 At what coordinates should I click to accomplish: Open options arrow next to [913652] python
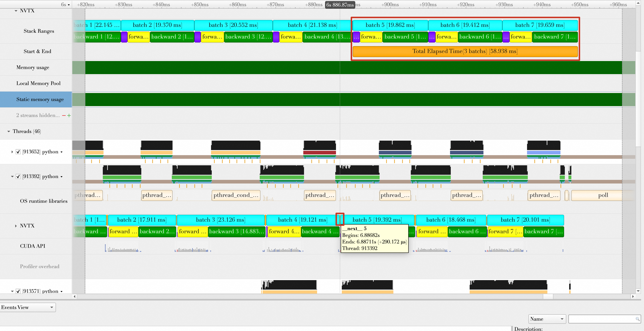pos(62,152)
